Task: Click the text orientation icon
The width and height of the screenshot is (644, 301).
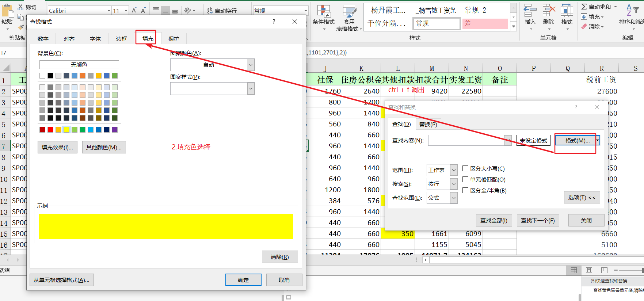Action: tap(188, 10)
